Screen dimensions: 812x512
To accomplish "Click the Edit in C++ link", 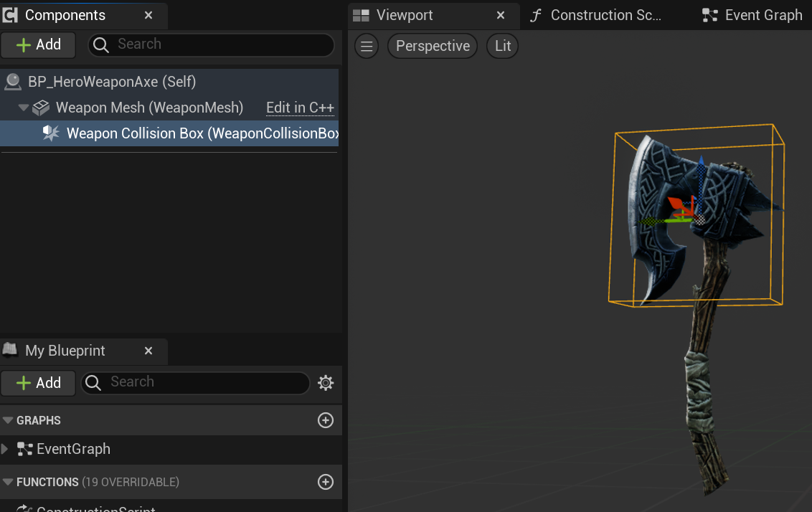I will (x=300, y=108).
